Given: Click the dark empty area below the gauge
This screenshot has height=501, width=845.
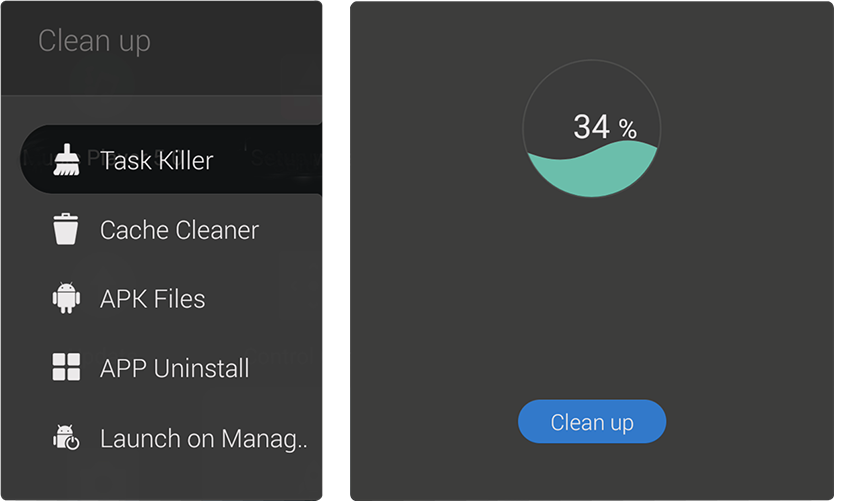Looking at the screenshot, I should [x=592, y=296].
